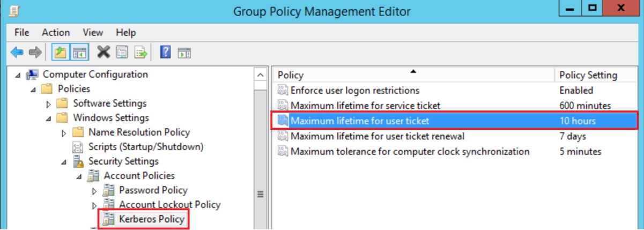The width and height of the screenshot is (644, 230).
Task: Toggle Show/Hide Console Tree icon
Action: click(79, 52)
